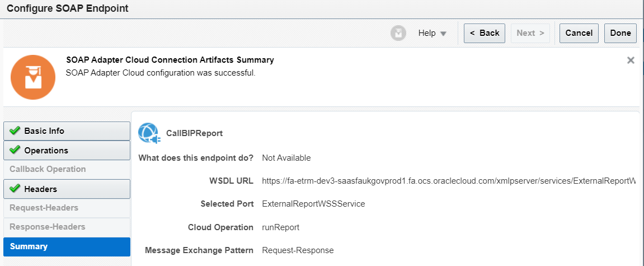Go back with the Back button
Image resolution: width=644 pixels, height=266 pixels.
tap(484, 33)
